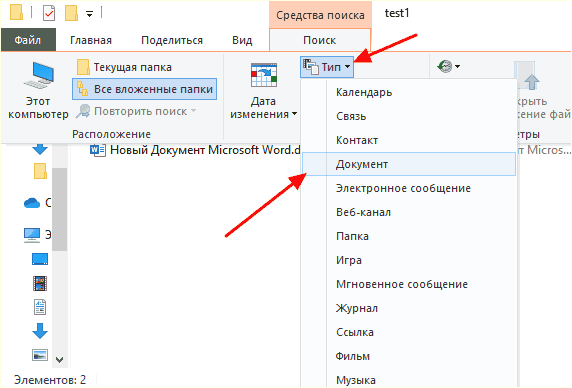This screenshot has width=572, height=388.
Task: Open lower Downloads arrow icon in navigation pane
Action: tap(40, 331)
